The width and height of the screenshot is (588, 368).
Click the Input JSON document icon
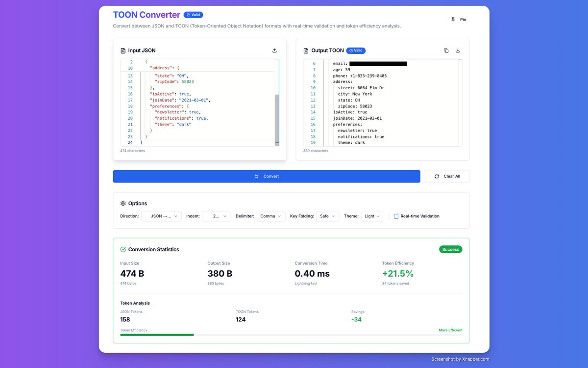(123, 51)
